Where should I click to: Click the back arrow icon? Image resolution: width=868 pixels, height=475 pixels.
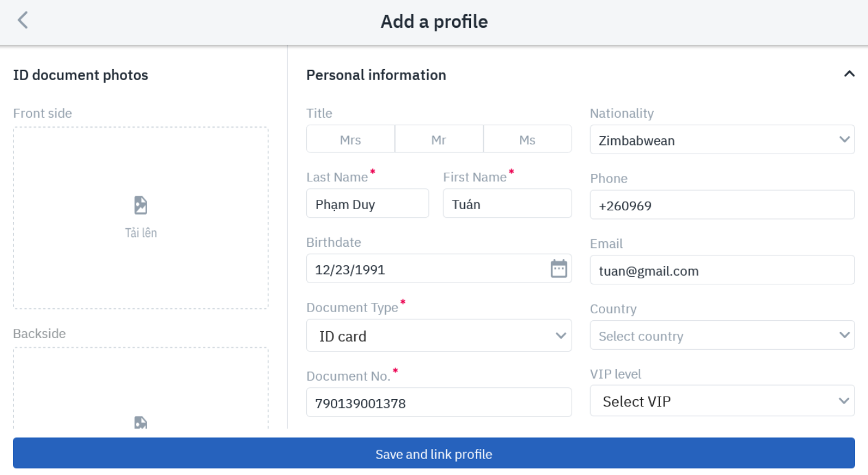coord(23,20)
